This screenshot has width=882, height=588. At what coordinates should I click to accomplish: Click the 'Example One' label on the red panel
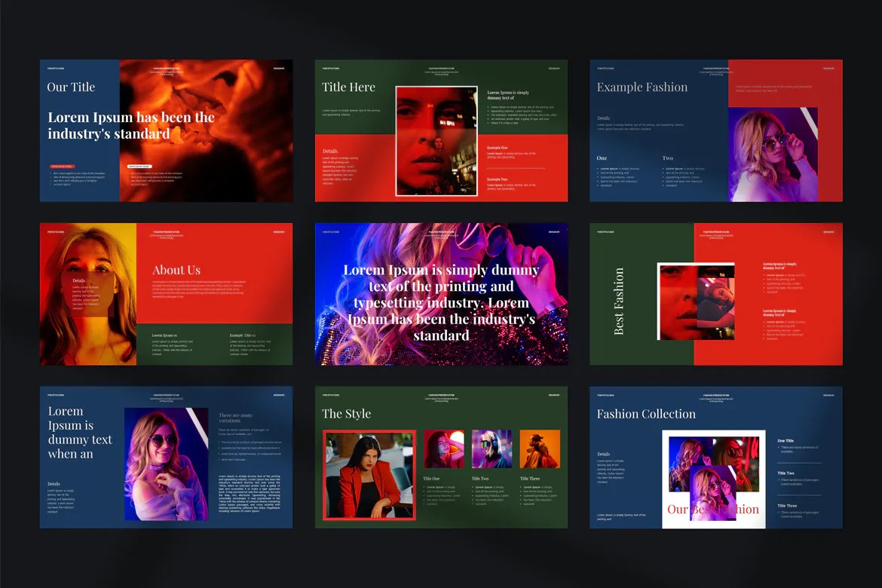click(498, 148)
